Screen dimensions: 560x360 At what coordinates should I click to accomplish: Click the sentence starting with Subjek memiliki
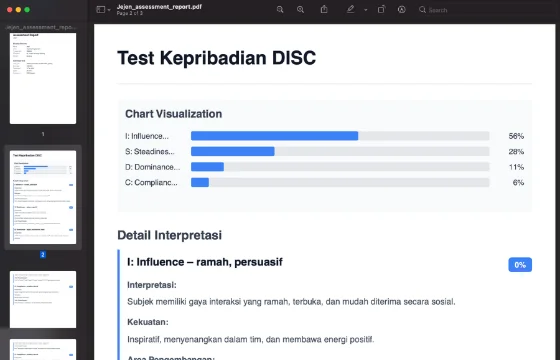click(291, 302)
